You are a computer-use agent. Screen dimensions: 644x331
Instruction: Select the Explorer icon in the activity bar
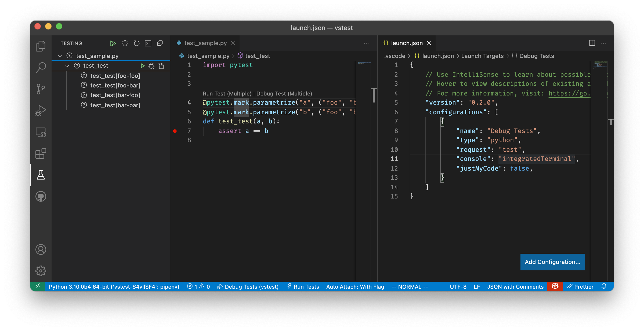pos(41,46)
